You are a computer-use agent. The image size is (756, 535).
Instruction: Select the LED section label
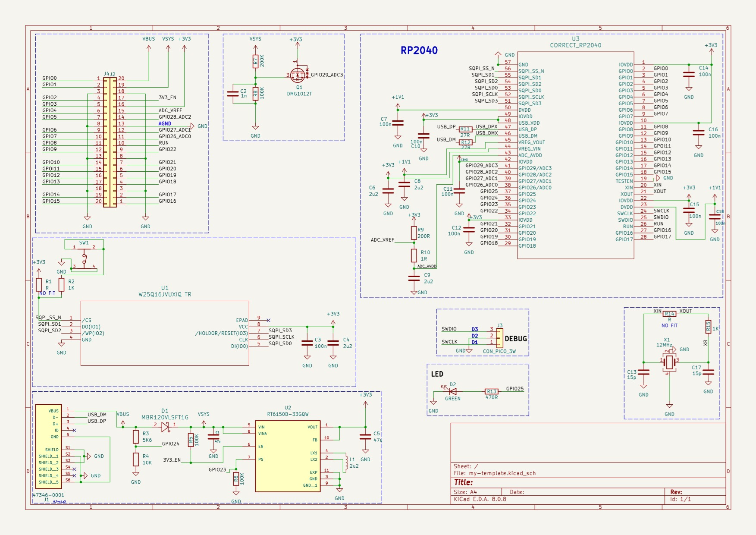437,374
